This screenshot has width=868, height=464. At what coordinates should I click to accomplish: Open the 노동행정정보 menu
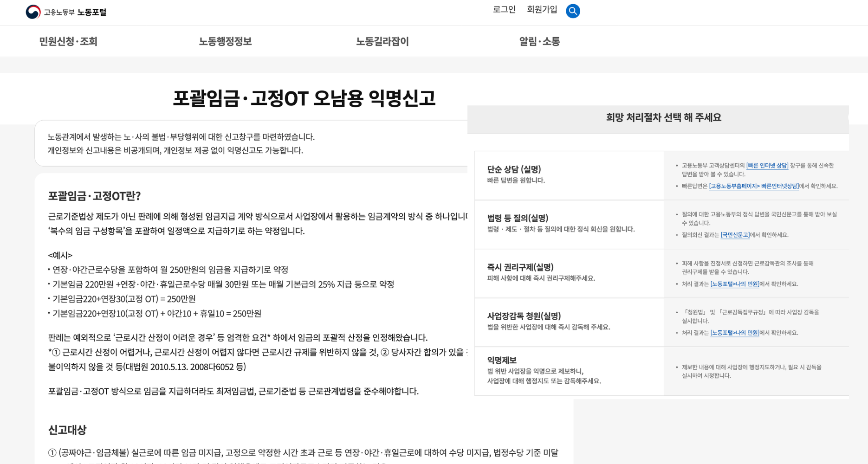tap(225, 41)
